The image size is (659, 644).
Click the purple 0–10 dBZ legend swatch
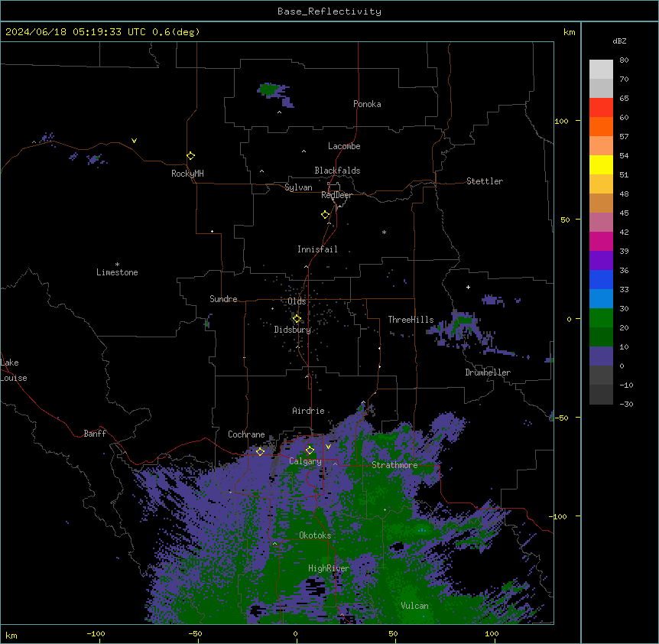tap(601, 356)
